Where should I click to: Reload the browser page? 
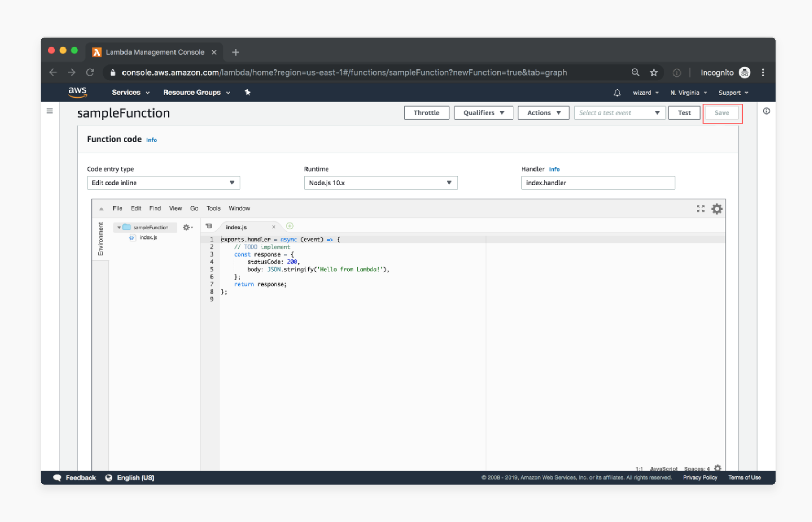(x=90, y=73)
